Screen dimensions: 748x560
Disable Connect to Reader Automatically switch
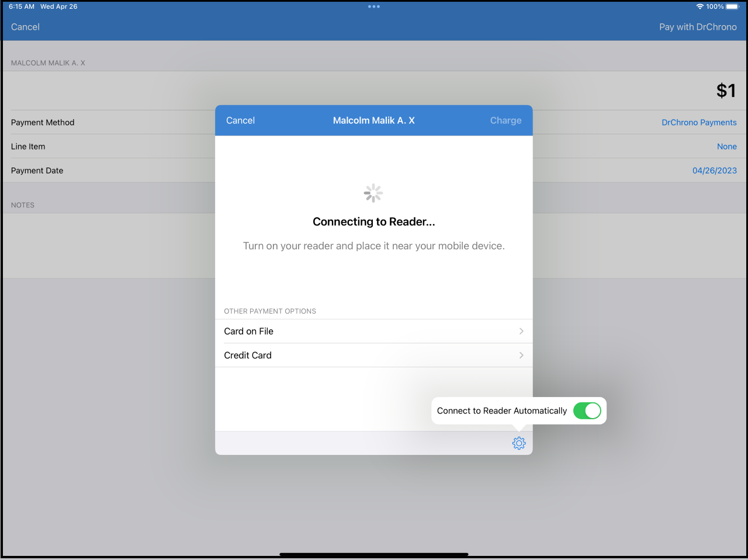click(x=587, y=411)
